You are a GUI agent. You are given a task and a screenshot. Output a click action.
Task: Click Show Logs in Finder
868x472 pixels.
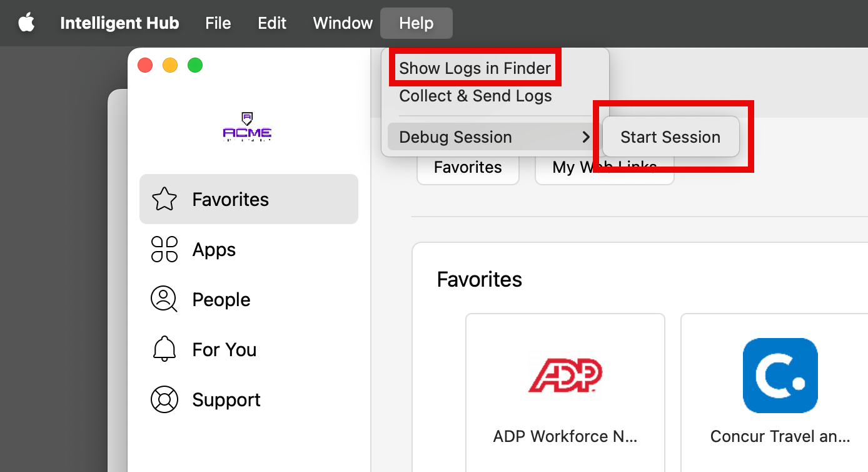[475, 68]
